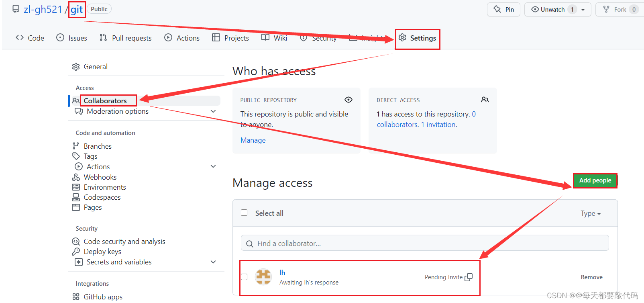644x303 pixels.
Task: Check the Select all checkbox
Action: (x=244, y=213)
